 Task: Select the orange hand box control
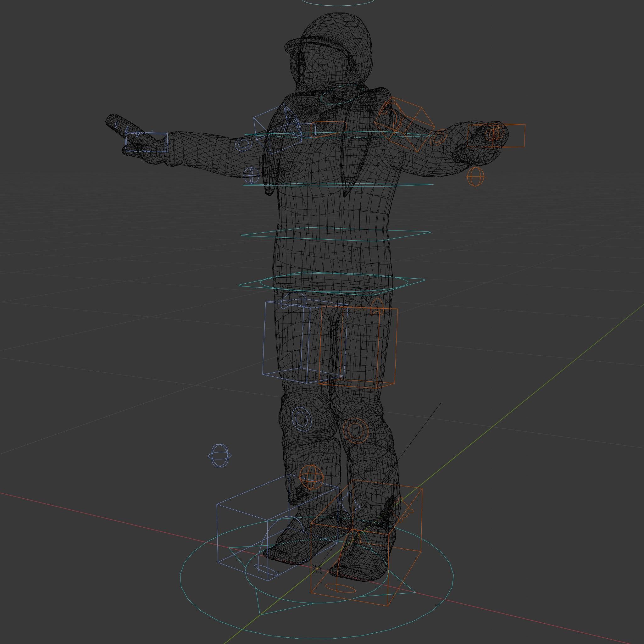pyautogui.click(x=496, y=135)
